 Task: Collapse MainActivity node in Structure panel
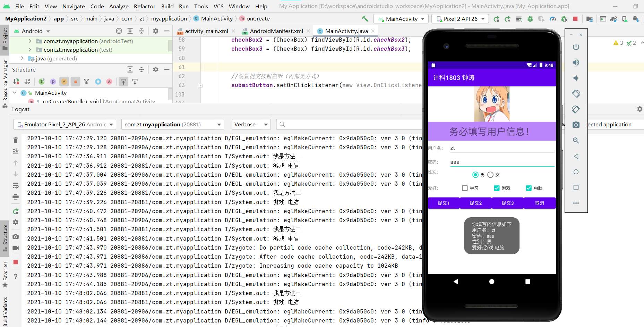pyautogui.click(x=15, y=93)
